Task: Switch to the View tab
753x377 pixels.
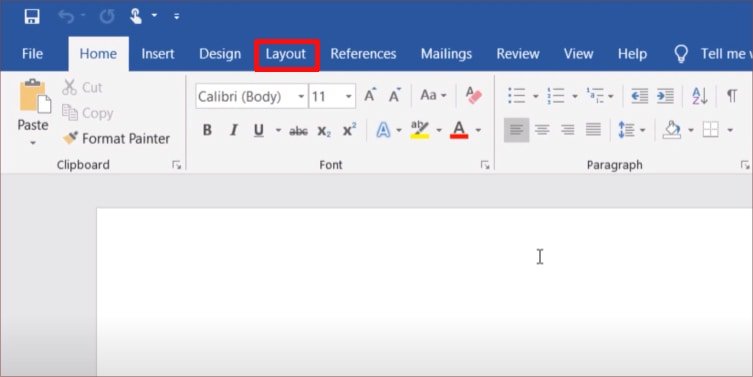Action: (579, 54)
